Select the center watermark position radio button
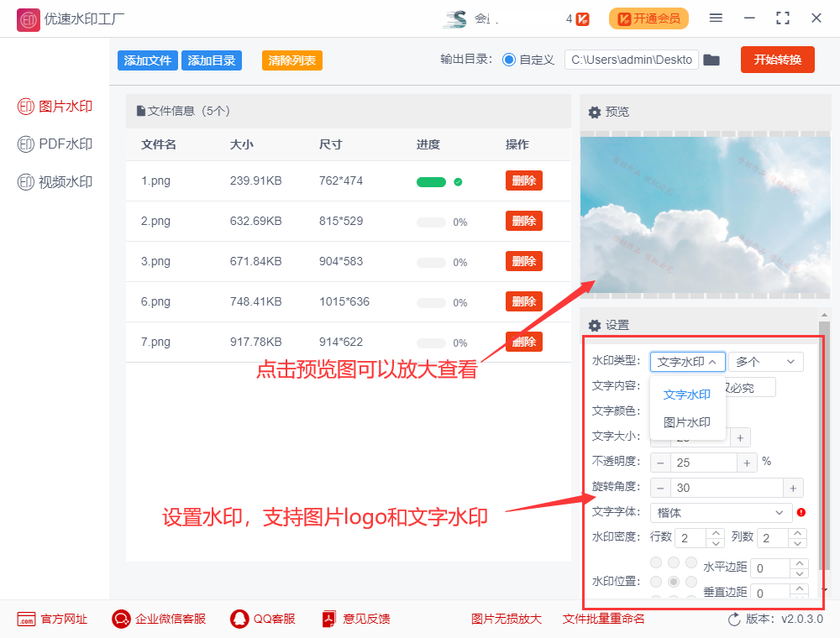The height and width of the screenshot is (638, 840). (673, 582)
